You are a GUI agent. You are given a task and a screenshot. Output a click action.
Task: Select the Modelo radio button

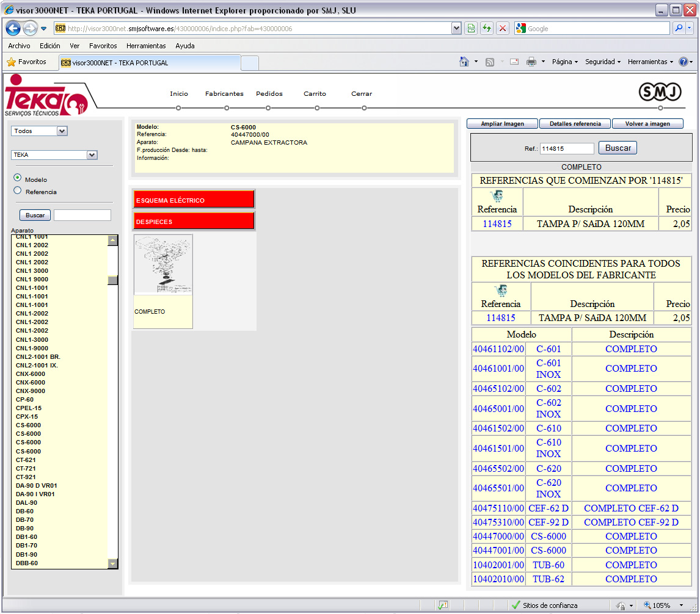click(x=18, y=178)
